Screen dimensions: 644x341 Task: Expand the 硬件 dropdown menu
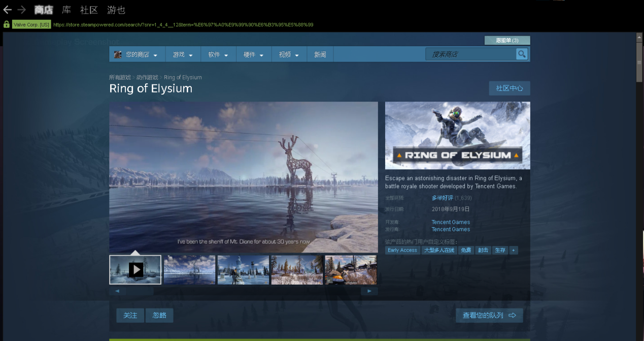[x=254, y=54]
